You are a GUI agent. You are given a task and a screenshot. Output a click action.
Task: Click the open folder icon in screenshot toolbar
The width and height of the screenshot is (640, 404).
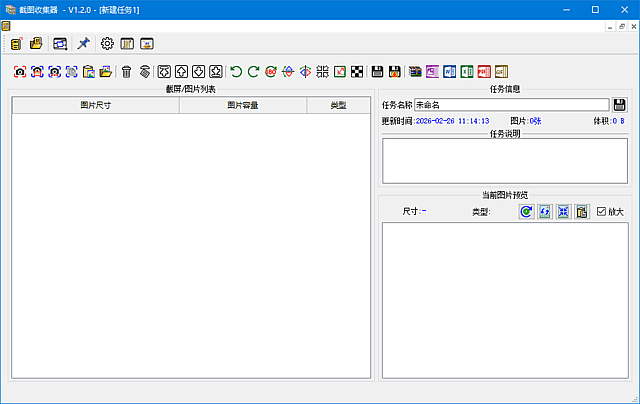click(105, 71)
